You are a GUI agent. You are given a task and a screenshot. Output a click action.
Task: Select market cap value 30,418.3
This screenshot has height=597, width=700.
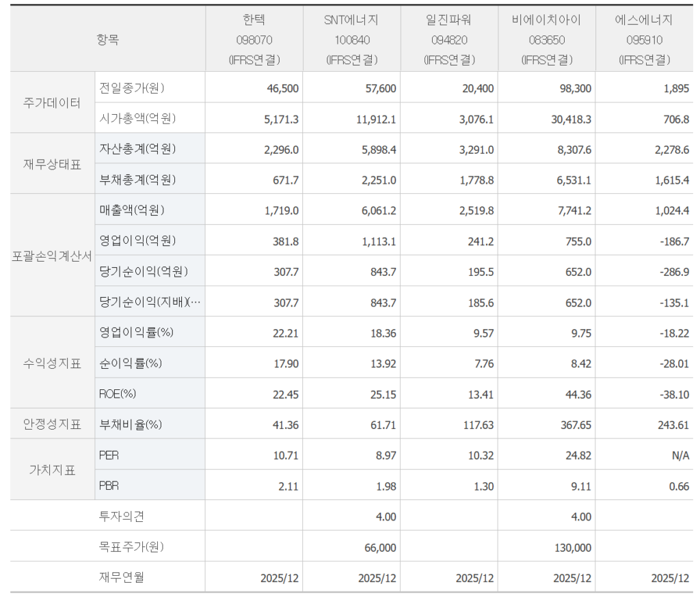[x=571, y=119]
